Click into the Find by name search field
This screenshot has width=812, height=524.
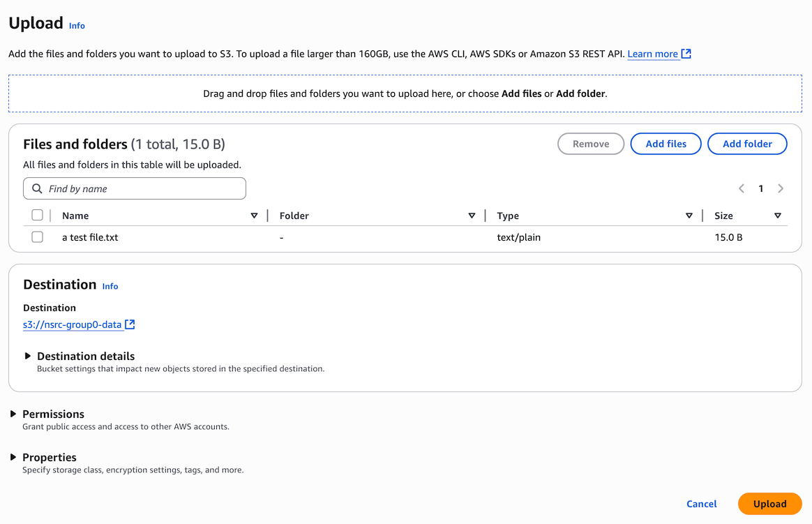click(x=143, y=189)
